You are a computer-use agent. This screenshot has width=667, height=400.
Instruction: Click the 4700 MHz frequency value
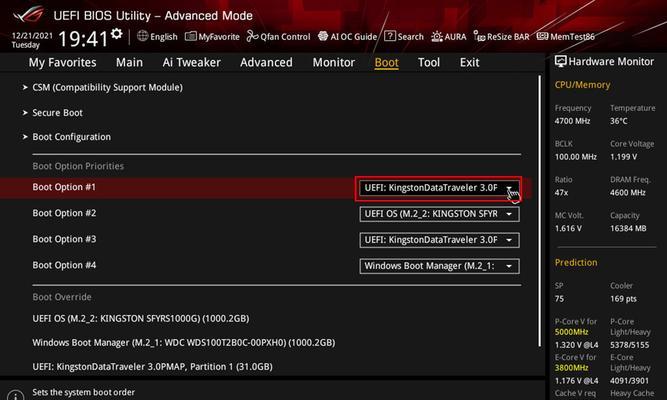pos(572,121)
